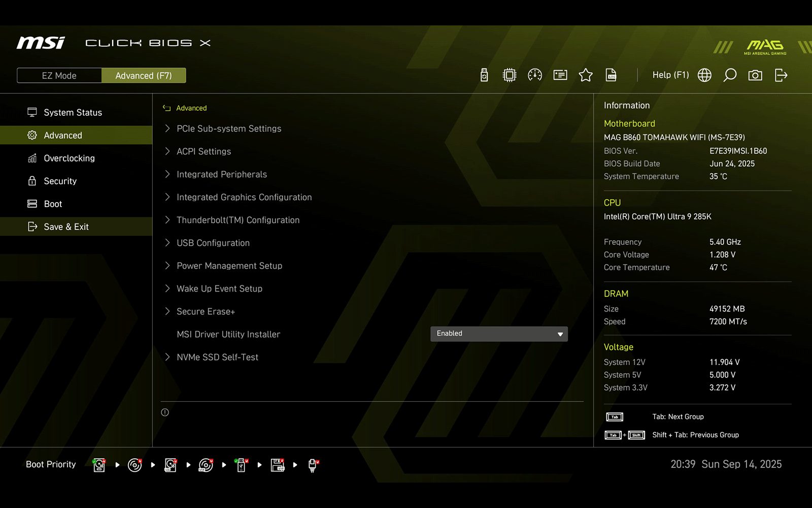Select the Advanced (F7) mode tab
Viewport: 812px width, 508px height.
(144, 75)
